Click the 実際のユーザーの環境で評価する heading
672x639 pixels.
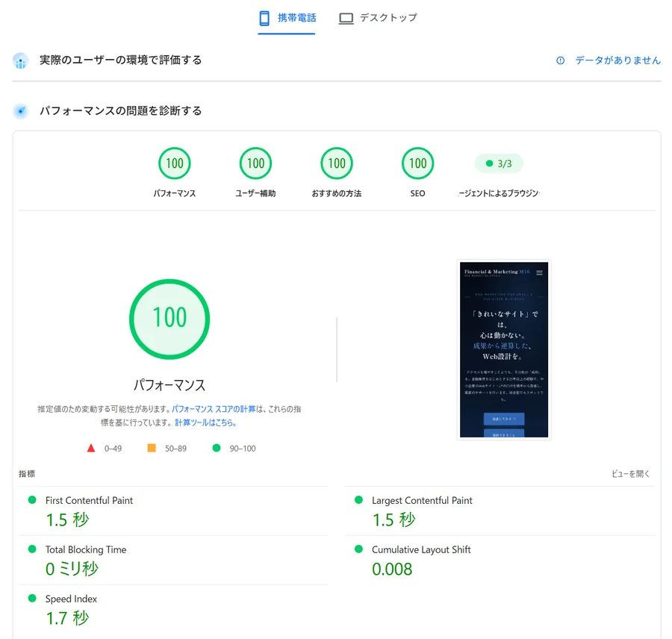(120, 60)
